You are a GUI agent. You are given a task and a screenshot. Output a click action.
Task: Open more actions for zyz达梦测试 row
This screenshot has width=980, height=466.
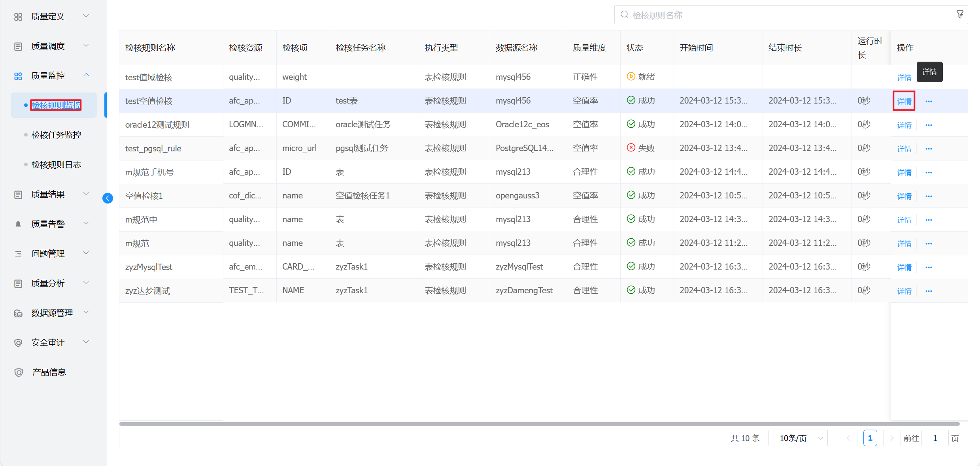[929, 291]
